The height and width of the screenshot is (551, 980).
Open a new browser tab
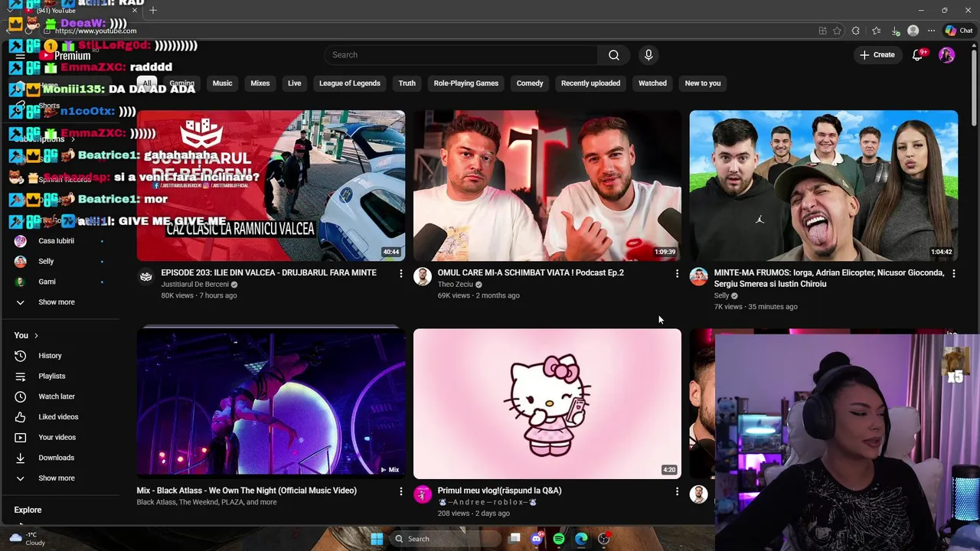coord(153,10)
